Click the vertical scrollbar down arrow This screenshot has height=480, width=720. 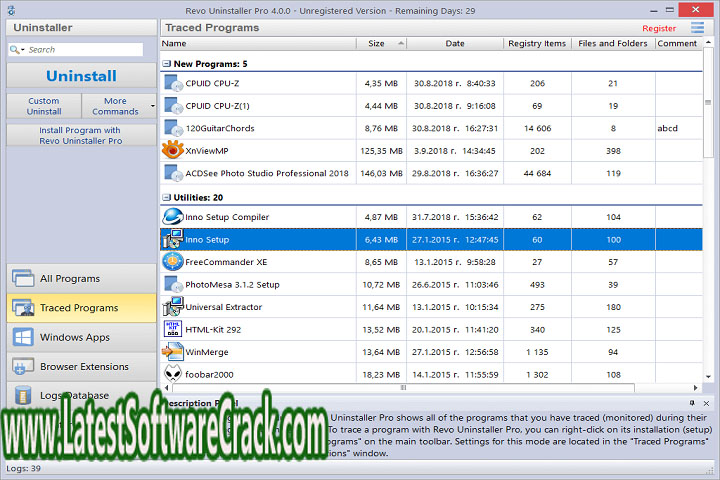pos(708,376)
